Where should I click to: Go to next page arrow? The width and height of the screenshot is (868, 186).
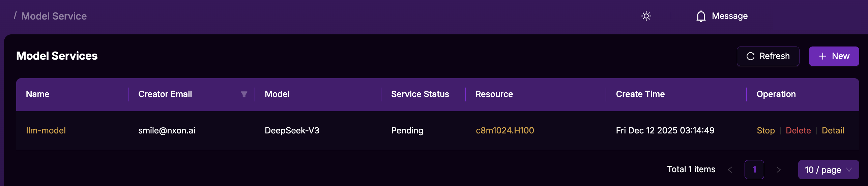[x=778, y=170]
